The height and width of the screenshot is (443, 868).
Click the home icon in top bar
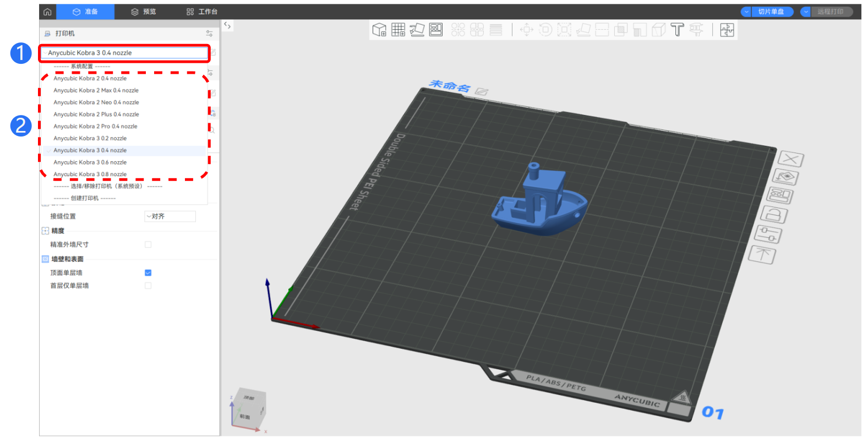[47, 12]
